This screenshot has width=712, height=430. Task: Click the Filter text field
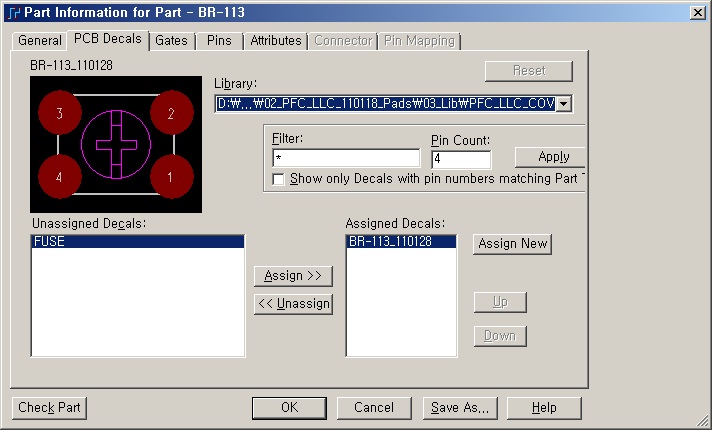coord(346,158)
